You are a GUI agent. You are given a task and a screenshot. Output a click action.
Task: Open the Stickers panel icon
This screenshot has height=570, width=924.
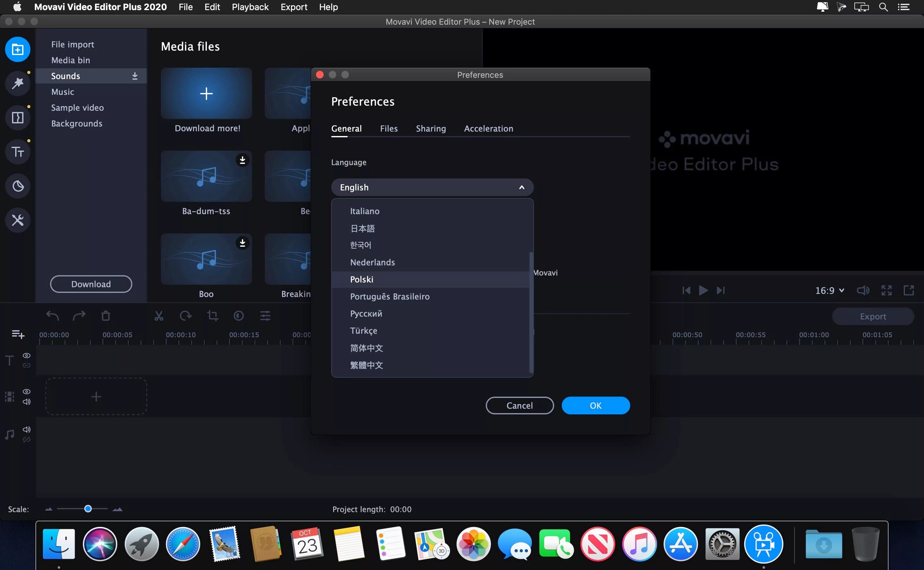click(17, 186)
